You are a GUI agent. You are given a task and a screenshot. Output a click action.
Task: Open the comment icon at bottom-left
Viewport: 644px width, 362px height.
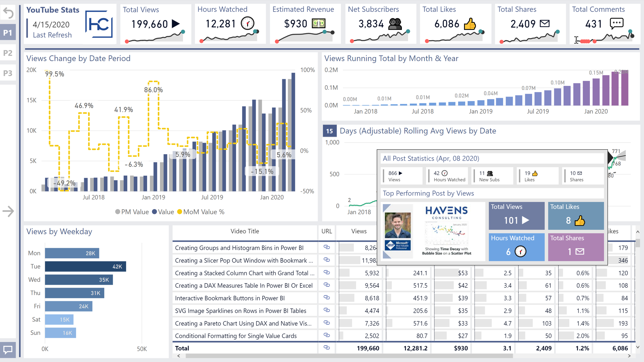8,350
